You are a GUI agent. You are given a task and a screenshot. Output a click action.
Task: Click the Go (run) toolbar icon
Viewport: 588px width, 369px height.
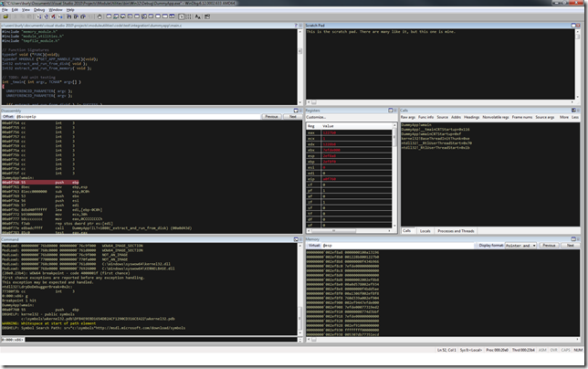click(38, 16)
